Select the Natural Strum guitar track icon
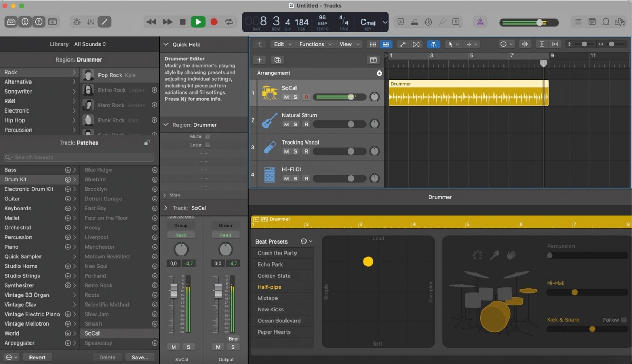Image resolution: width=632 pixels, height=364 pixels. click(270, 120)
